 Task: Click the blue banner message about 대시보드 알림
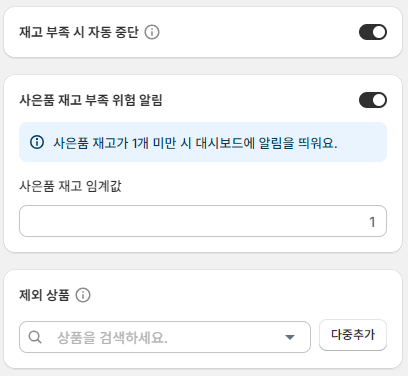pos(195,143)
